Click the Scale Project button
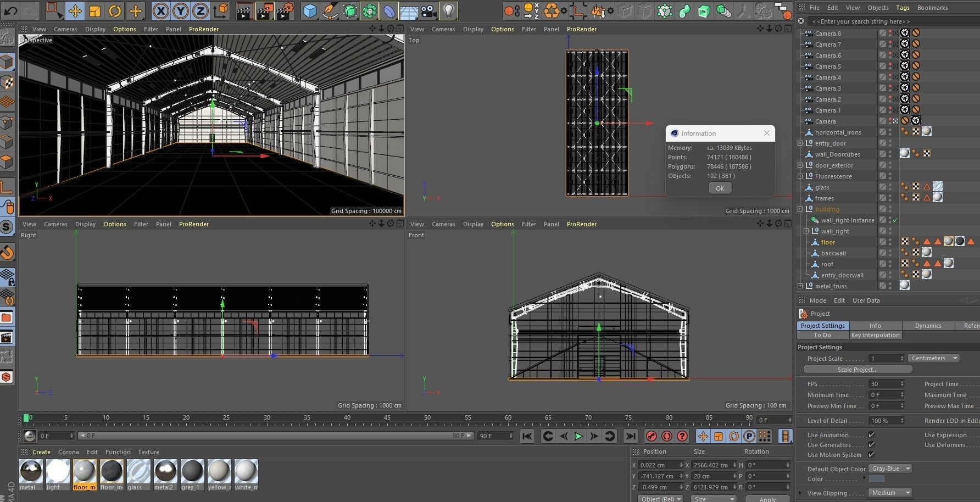Screen dimensions: 980x502 [857, 370]
